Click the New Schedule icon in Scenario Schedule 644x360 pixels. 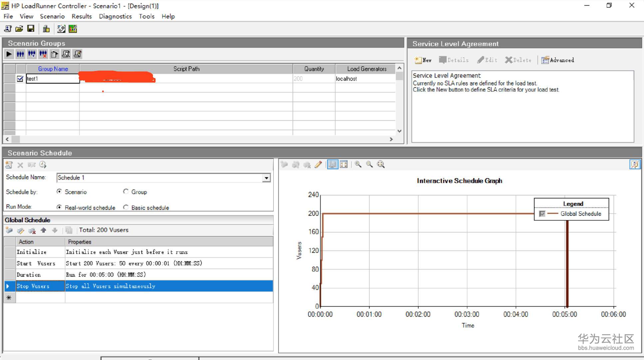click(9, 165)
